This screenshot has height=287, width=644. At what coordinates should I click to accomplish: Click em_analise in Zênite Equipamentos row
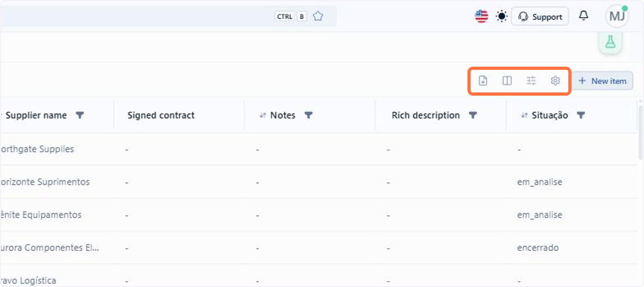539,214
